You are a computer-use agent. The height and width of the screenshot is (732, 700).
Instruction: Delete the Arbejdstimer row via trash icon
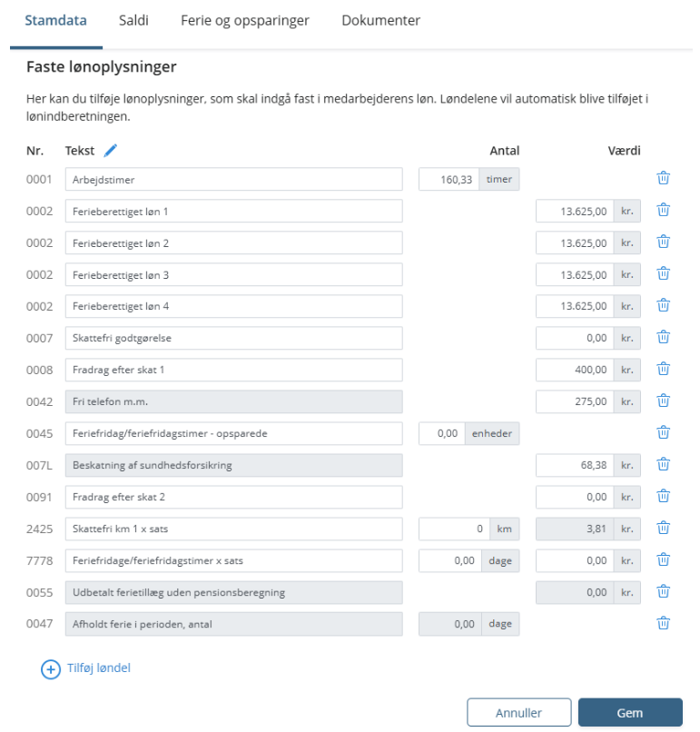point(663,179)
